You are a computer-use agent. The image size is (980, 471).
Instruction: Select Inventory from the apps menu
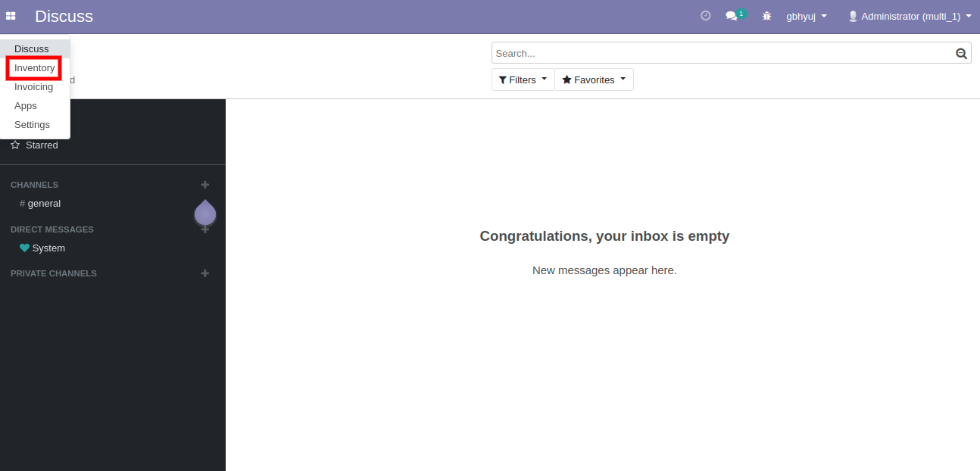tap(34, 68)
